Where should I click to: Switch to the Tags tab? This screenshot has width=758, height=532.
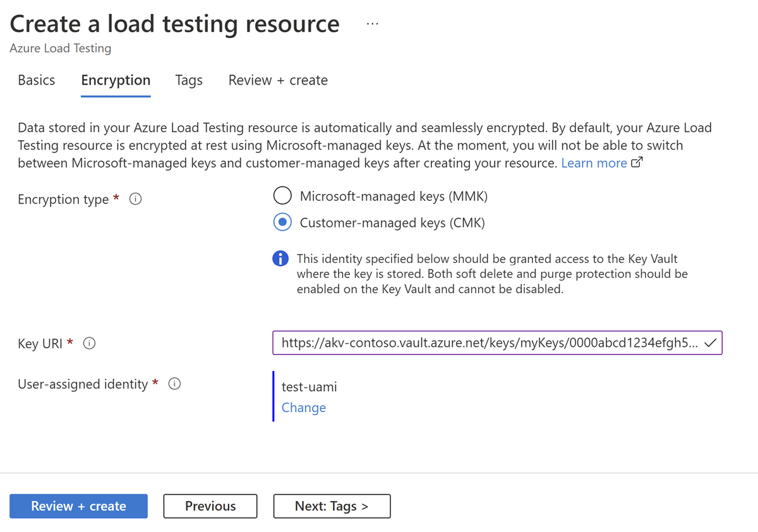pyautogui.click(x=188, y=80)
